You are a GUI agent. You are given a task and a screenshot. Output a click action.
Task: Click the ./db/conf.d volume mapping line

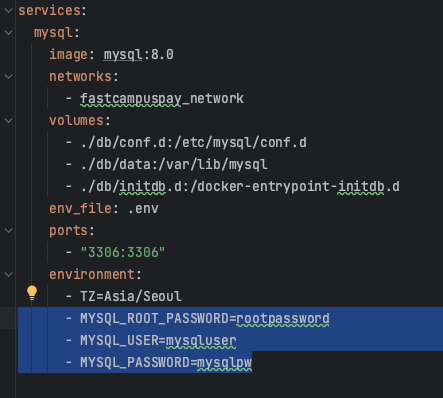coord(193,143)
